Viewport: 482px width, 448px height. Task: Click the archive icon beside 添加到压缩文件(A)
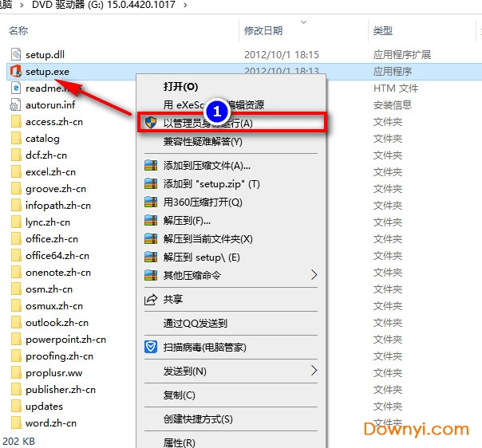pos(149,166)
